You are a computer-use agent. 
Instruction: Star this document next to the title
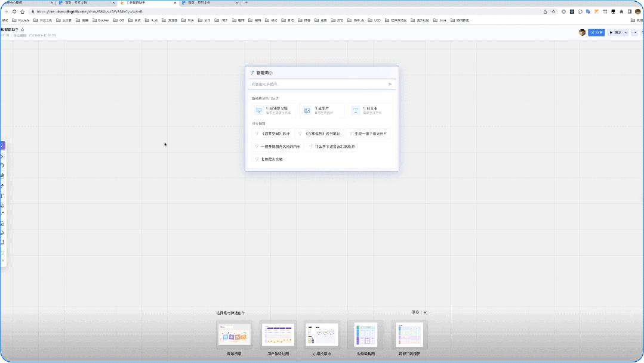coord(23,29)
